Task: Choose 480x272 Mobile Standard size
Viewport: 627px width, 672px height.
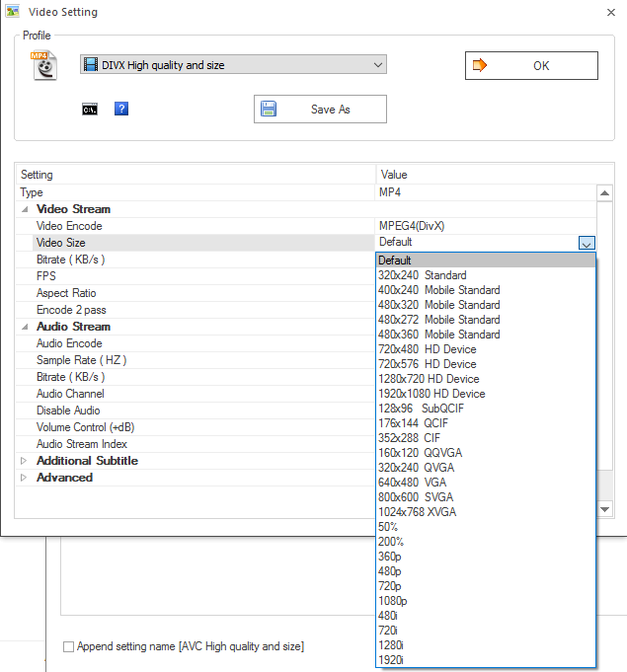Action: click(486, 320)
